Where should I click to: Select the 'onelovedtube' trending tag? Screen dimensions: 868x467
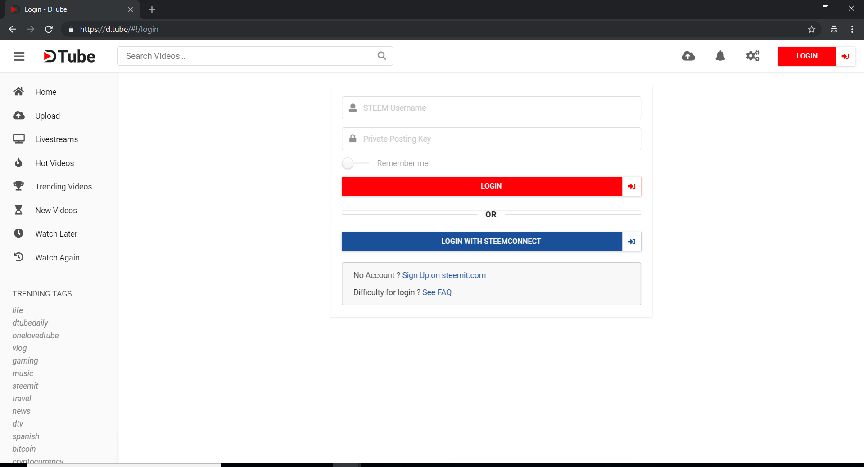pyautogui.click(x=36, y=335)
